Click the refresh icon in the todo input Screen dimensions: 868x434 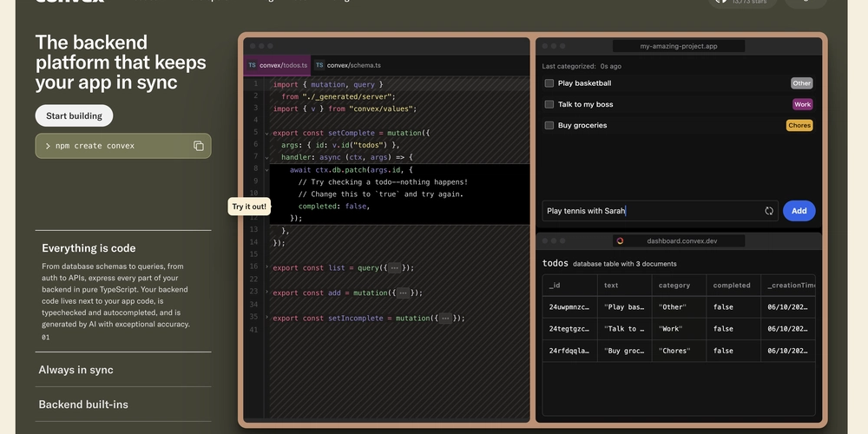point(769,211)
